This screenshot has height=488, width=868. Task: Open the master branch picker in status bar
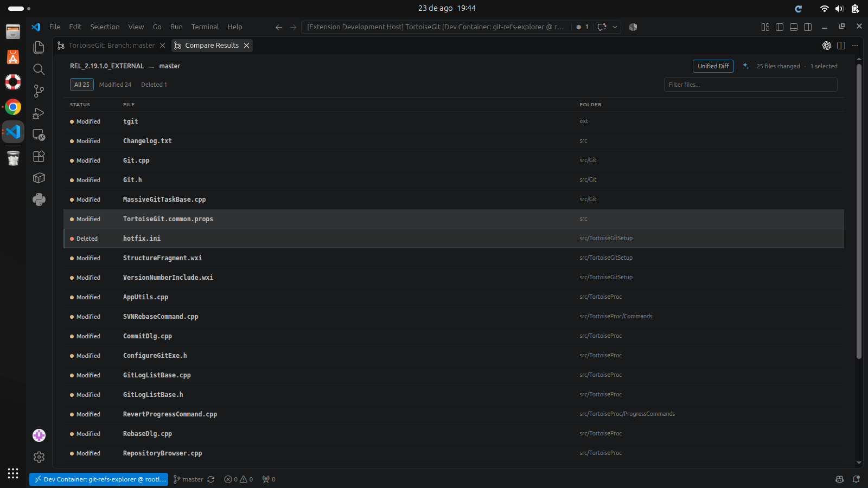click(x=188, y=479)
